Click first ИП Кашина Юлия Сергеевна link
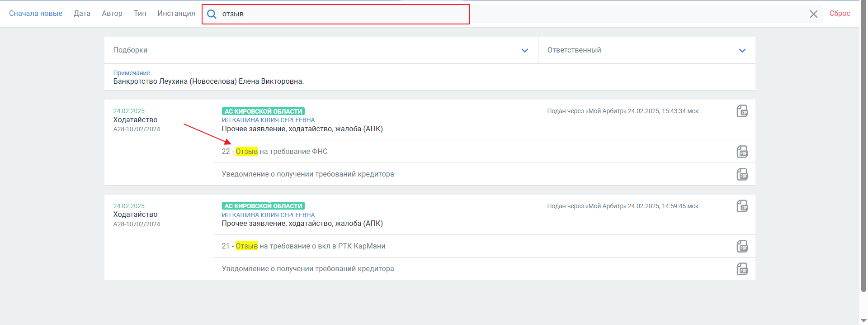The width and height of the screenshot is (868, 325). 268,120
